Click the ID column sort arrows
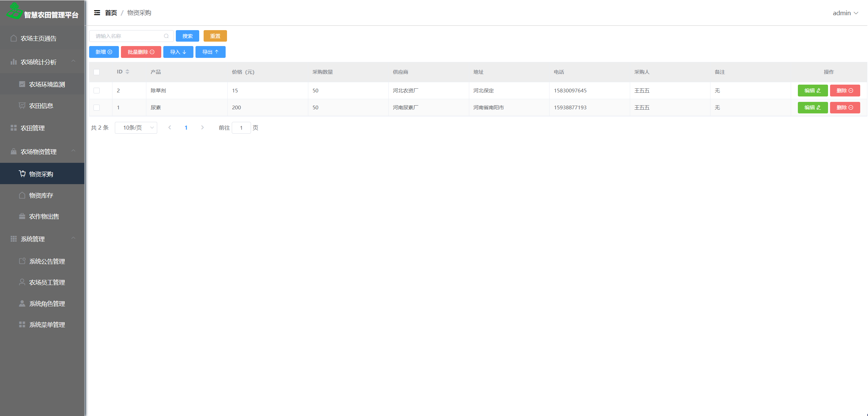Image resolution: width=868 pixels, height=416 pixels. tap(127, 72)
